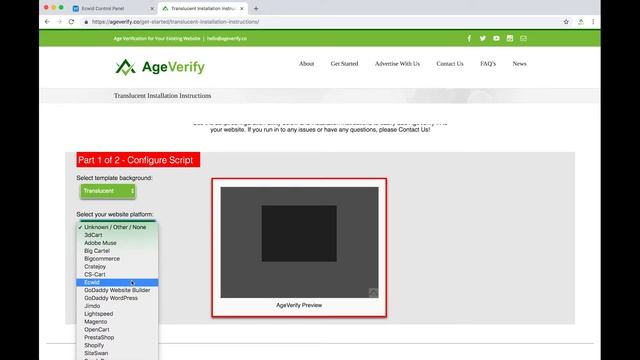Choose PrestaShop platform option

[x=117, y=338]
